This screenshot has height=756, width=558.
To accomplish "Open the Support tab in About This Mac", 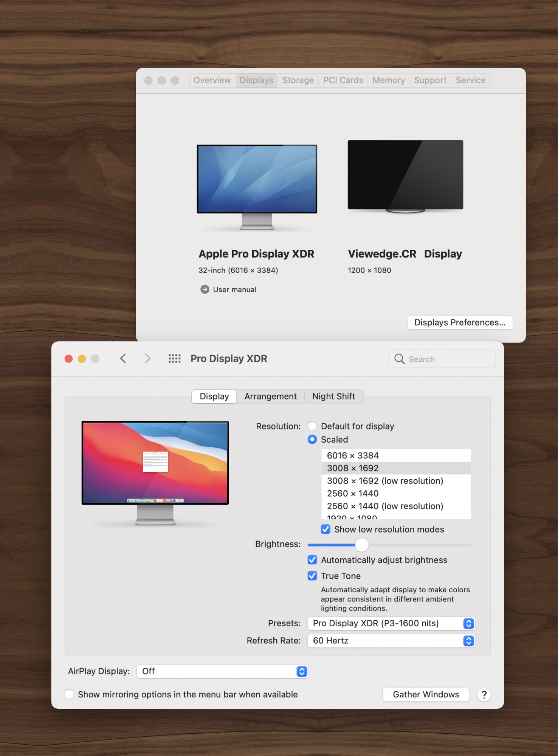I will [430, 80].
